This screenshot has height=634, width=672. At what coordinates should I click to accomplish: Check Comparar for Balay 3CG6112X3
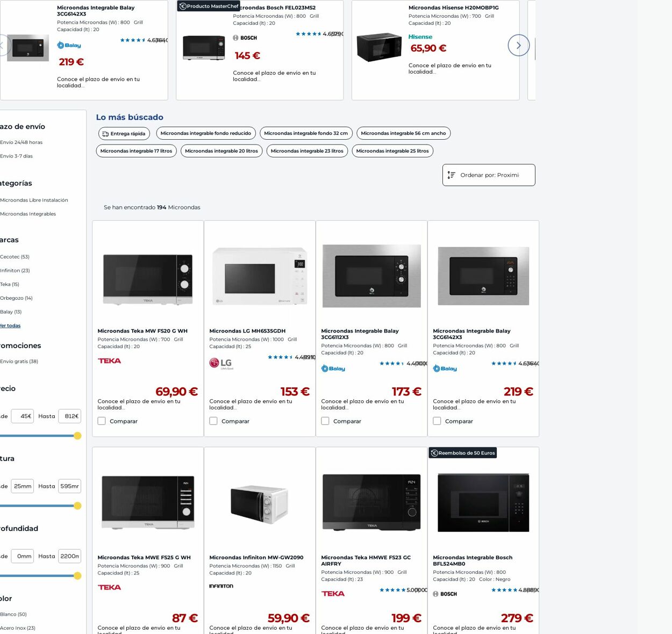tap(325, 421)
